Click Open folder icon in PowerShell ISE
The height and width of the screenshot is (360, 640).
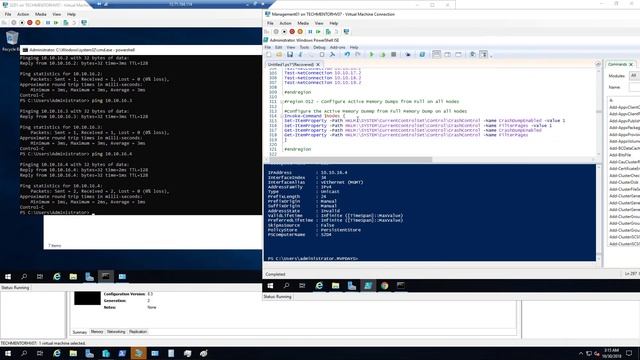click(x=279, y=54)
